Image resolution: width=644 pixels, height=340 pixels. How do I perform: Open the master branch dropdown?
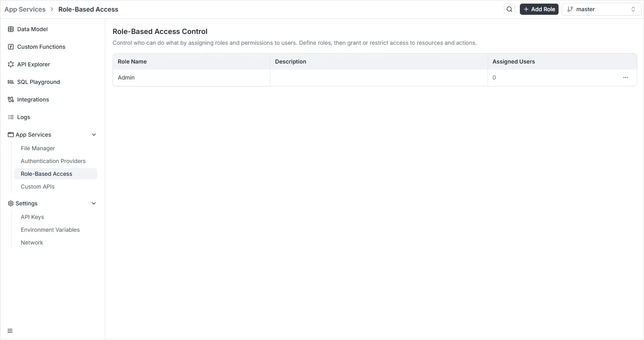601,9
